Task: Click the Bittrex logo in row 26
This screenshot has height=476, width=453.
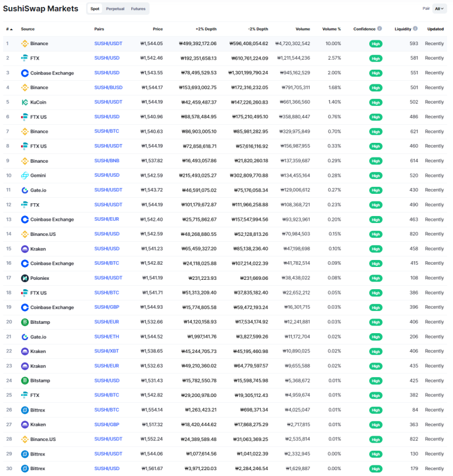Action: point(25,410)
